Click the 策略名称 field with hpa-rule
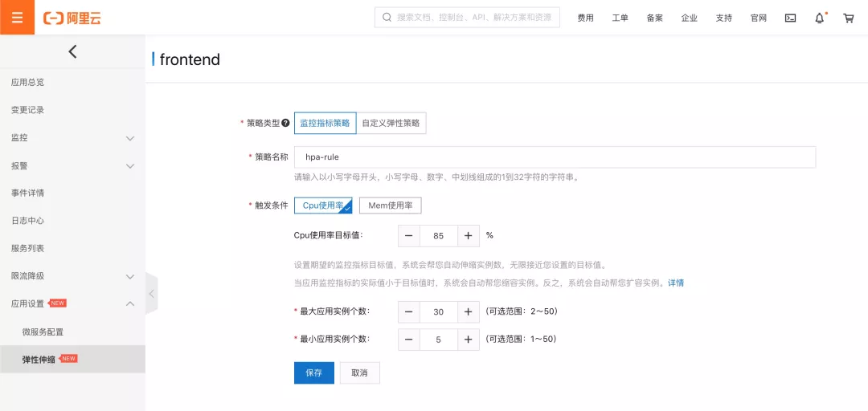This screenshot has height=411, width=868. (x=555, y=157)
